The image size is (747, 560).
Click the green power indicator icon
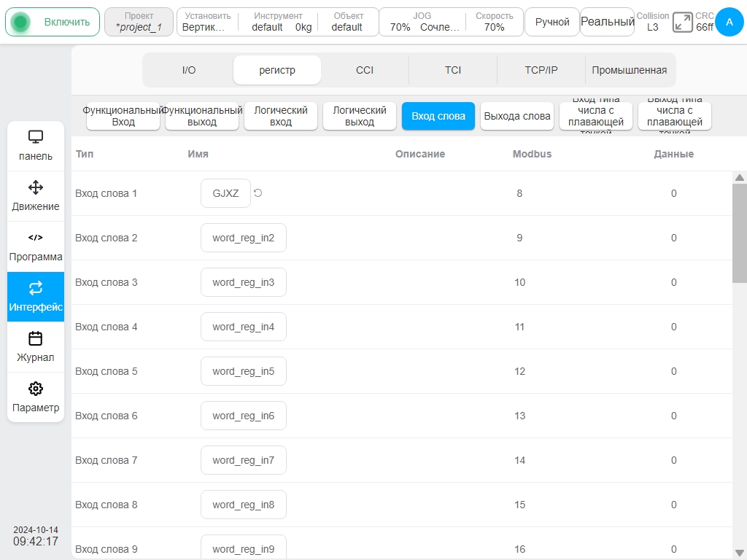(20, 22)
